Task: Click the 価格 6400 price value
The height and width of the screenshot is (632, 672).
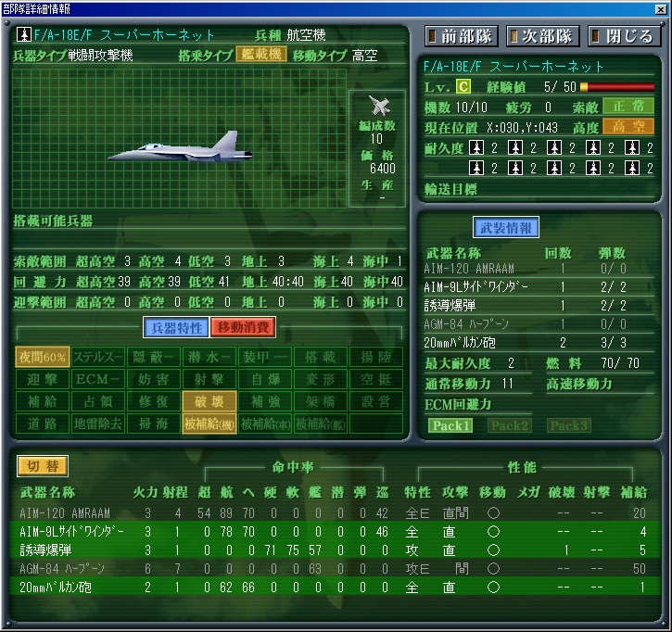Action: point(382,169)
